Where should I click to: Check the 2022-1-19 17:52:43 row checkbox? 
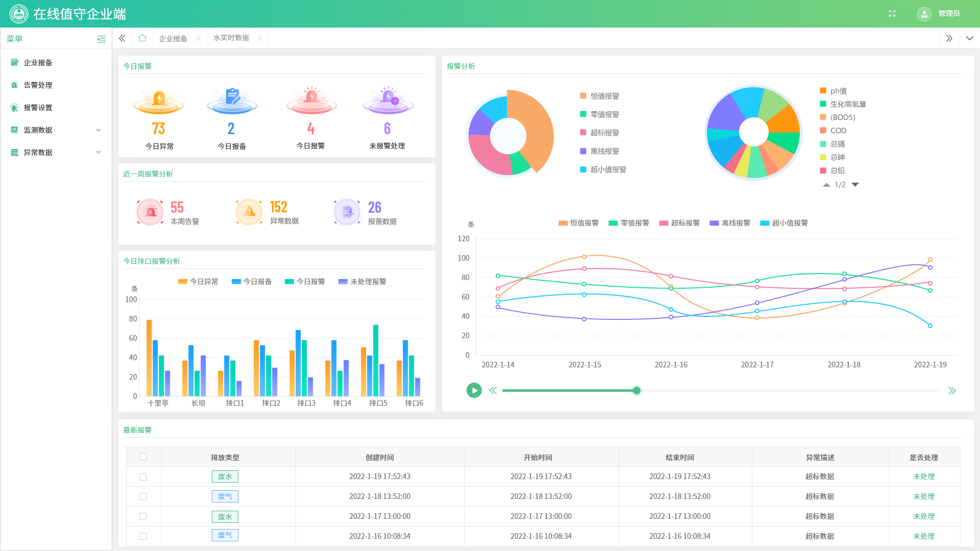(x=143, y=477)
